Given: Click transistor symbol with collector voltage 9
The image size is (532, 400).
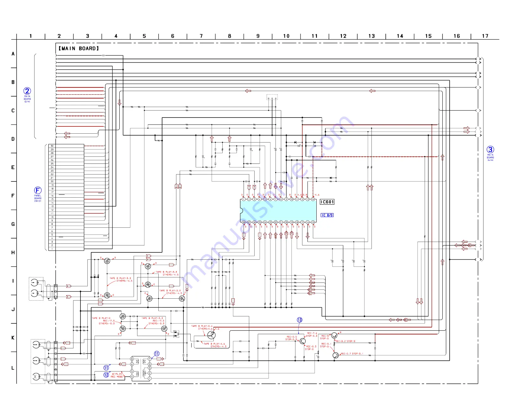Looking at the screenshot, I should pos(334,336).
